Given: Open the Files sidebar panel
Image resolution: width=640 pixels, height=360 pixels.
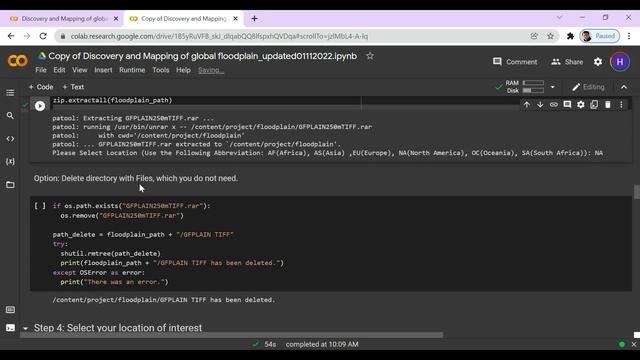Looking at the screenshot, I should coord(10,185).
